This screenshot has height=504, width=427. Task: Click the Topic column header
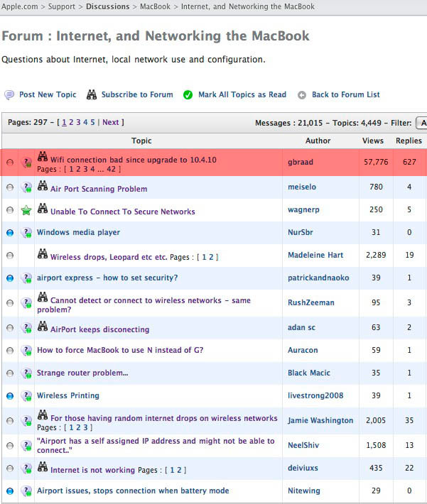click(x=141, y=141)
